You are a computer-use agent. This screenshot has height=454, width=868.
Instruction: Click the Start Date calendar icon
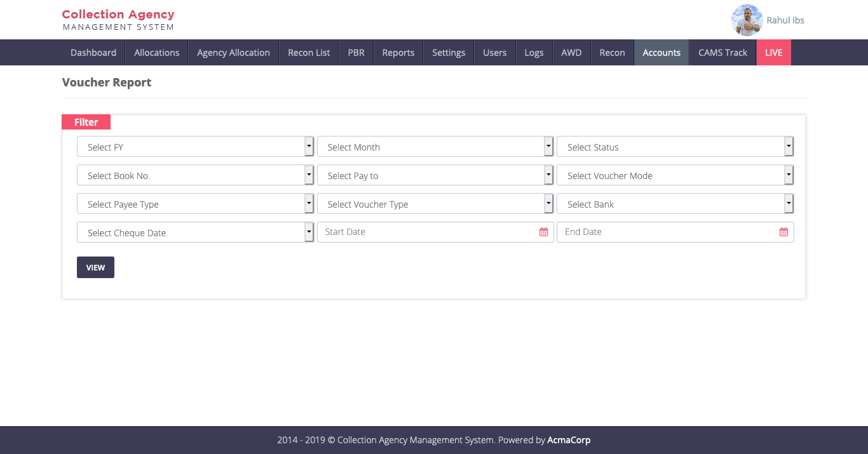[543, 232]
